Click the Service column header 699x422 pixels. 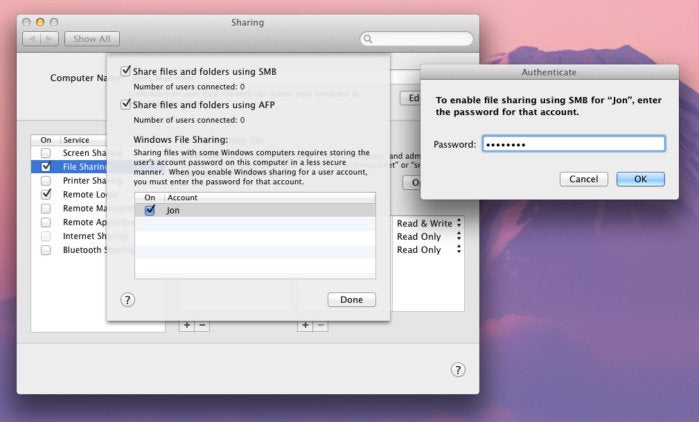point(83,140)
